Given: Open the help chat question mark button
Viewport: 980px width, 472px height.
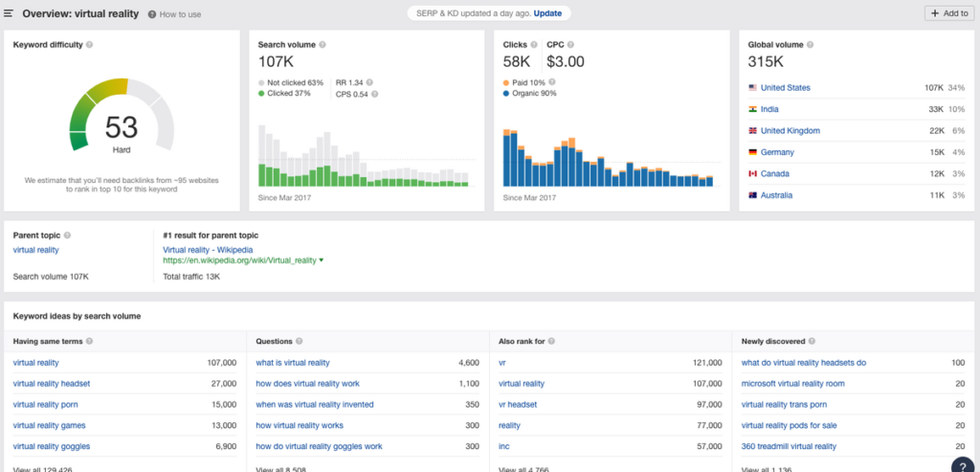Looking at the screenshot, I should point(963,466).
